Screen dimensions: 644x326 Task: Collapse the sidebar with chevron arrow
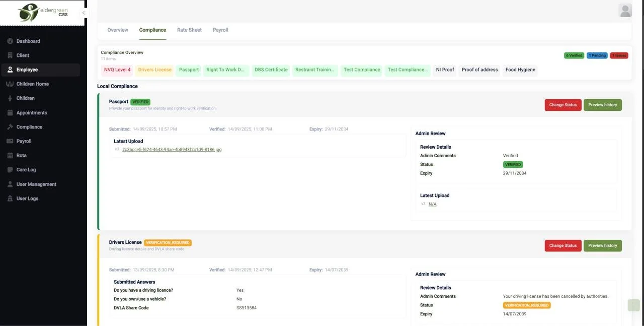84,13
